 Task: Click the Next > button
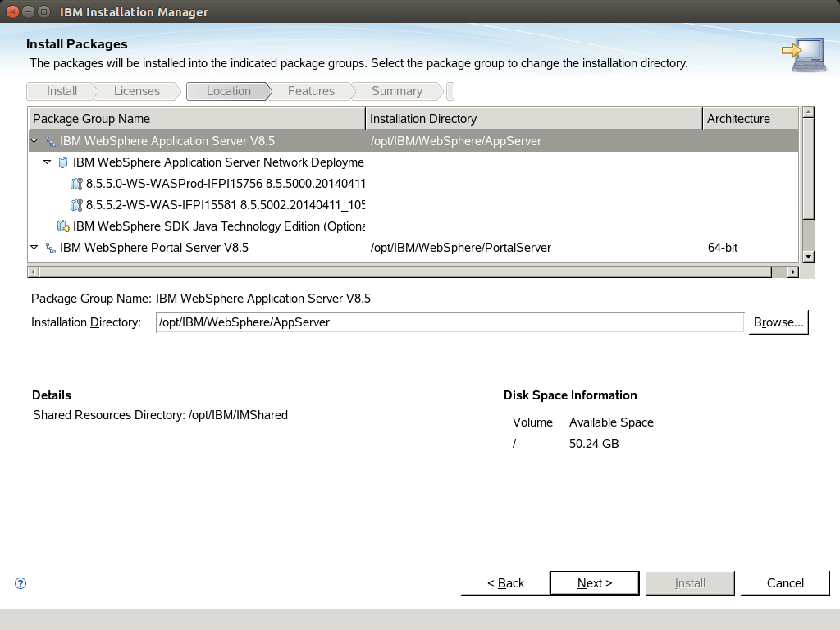click(x=595, y=583)
